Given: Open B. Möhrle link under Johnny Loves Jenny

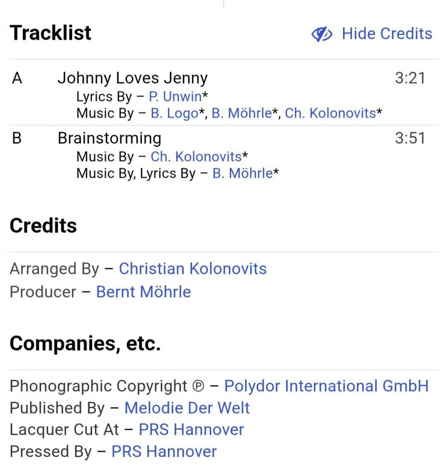Looking at the screenshot, I should 242,113.
